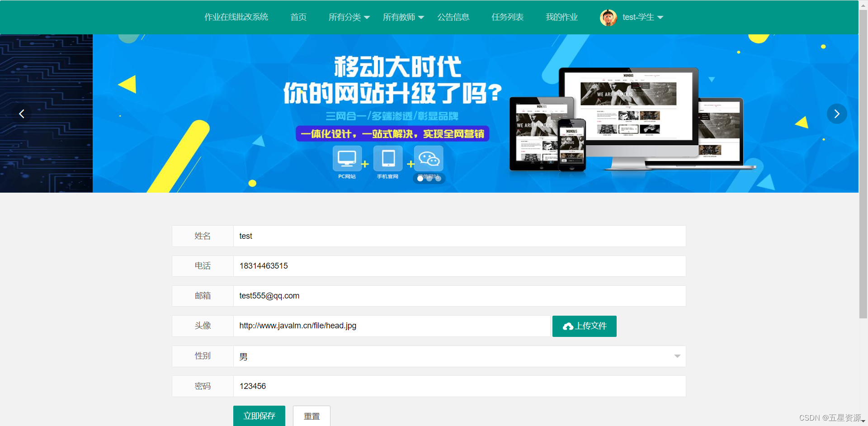The height and width of the screenshot is (426, 868).
Task: Click the 重置 reset button
Action: click(311, 416)
